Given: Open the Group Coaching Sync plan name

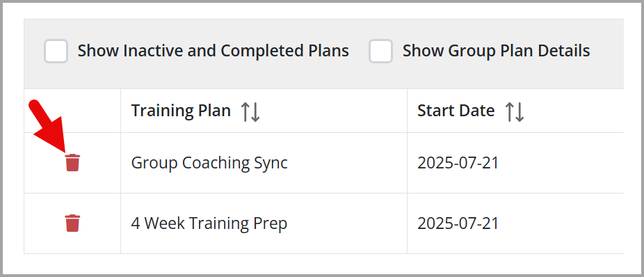Looking at the screenshot, I should (209, 163).
